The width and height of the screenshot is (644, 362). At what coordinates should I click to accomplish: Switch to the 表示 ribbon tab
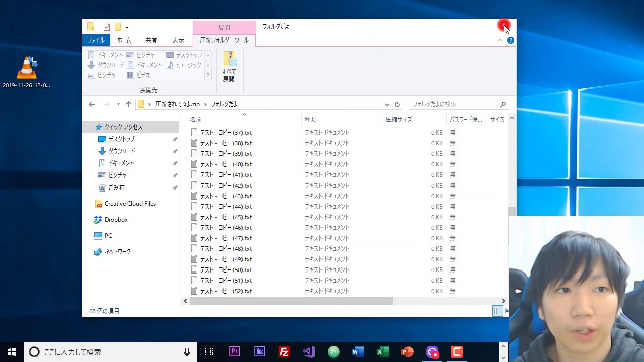[x=178, y=40]
